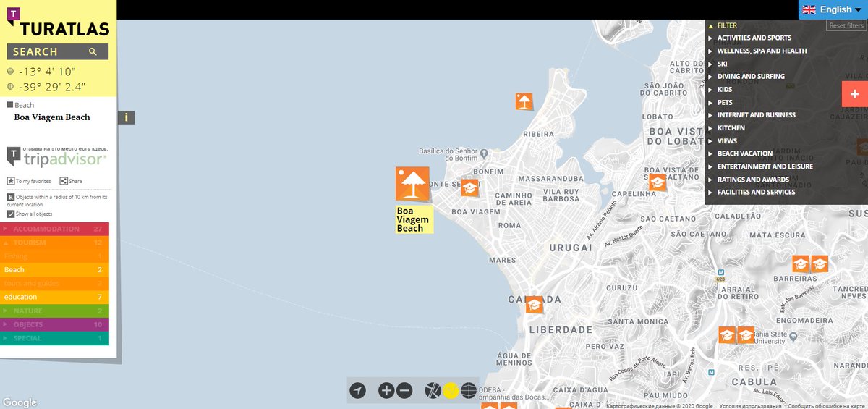Open the TripAdvisor reviews logo
Image resolution: width=868 pixels, height=409 pixels.
pos(57,156)
